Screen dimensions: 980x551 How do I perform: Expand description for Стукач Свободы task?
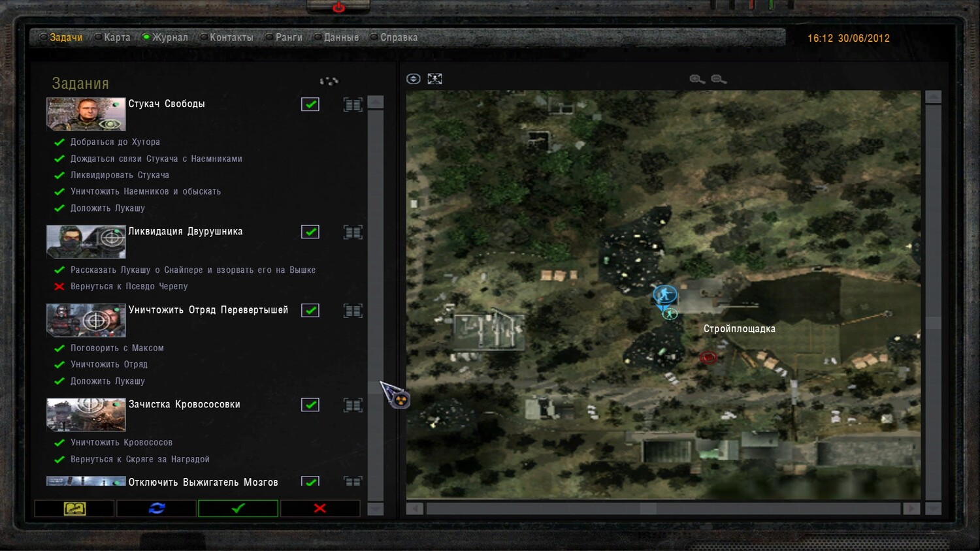(x=353, y=104)
